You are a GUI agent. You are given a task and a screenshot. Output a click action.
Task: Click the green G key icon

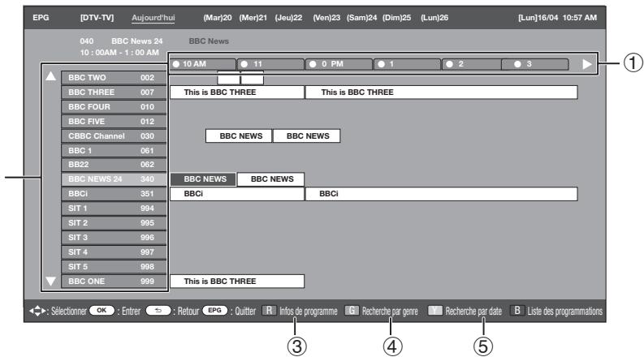[352, 311]
